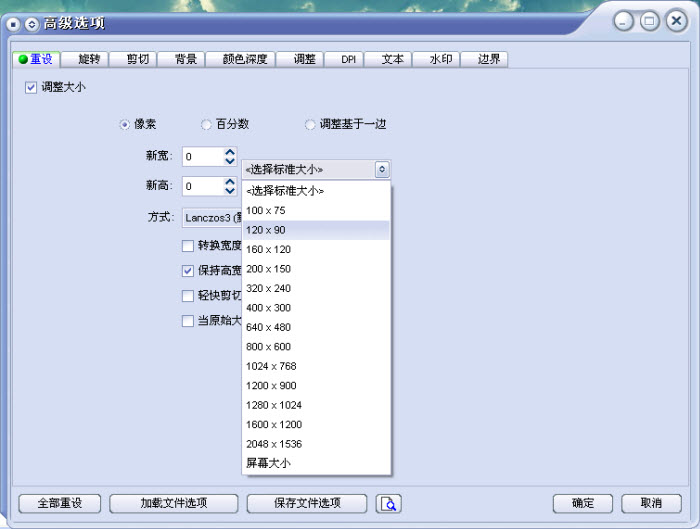Pick 800 x 600 in the list
The image size is (700, 529).
pyautogui.click(x=316, y=347)
